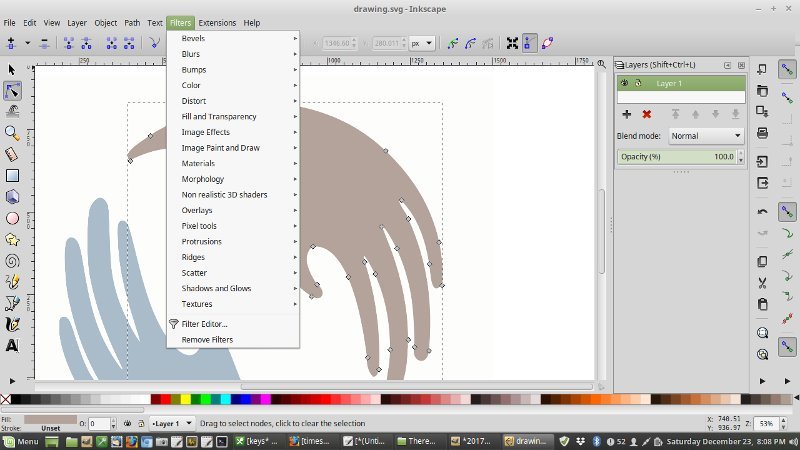Open the px units dropdown
The image size is (800, 450).
(x=422, y=43)
